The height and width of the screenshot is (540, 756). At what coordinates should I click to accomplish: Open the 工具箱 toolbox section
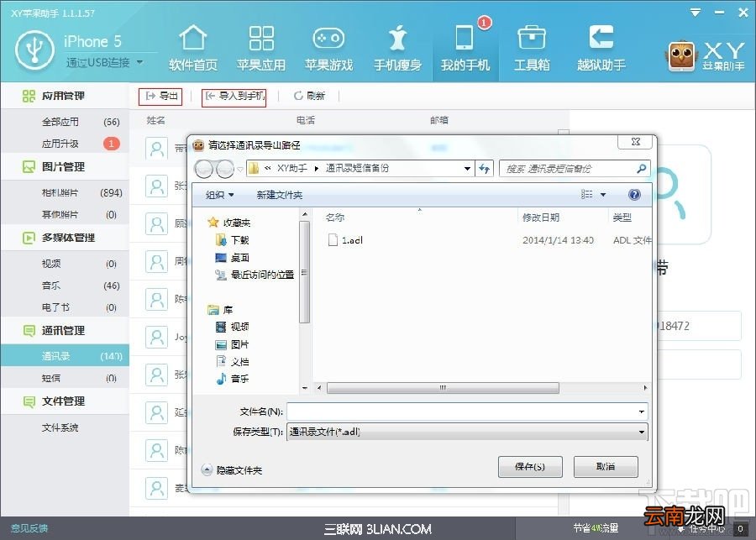click(x=532, y=48)
